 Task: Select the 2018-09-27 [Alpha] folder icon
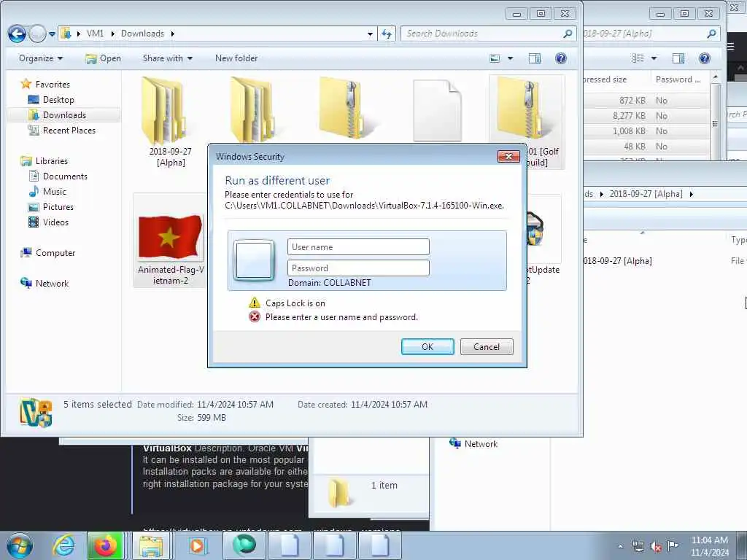[164, 111]
